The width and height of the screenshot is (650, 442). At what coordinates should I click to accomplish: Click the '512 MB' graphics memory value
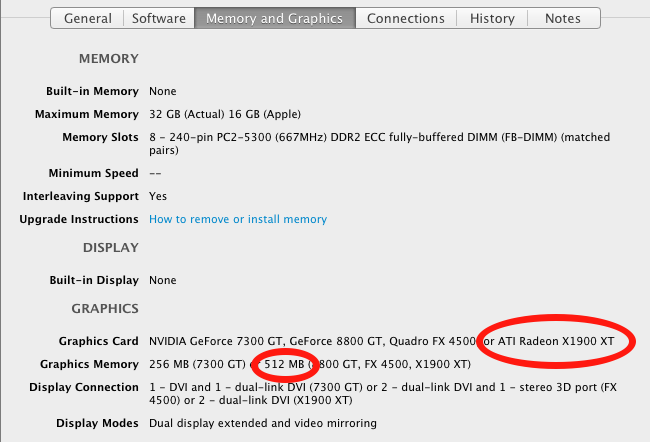click(x=284, y=364)
